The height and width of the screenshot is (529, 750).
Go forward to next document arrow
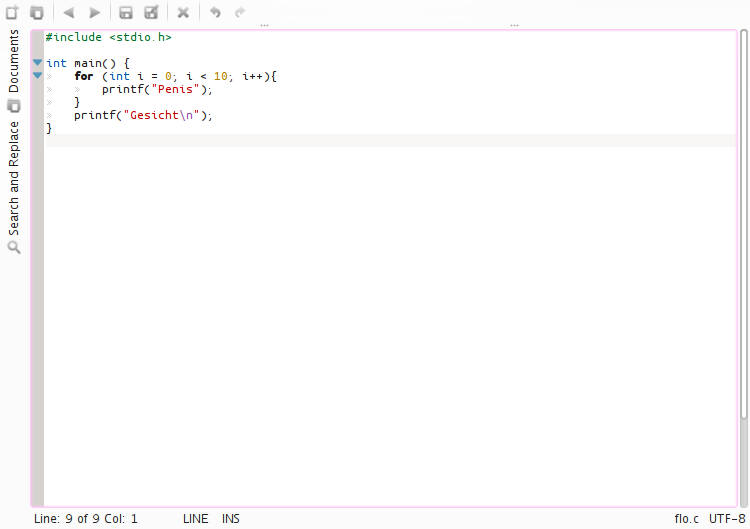point(95,12)
